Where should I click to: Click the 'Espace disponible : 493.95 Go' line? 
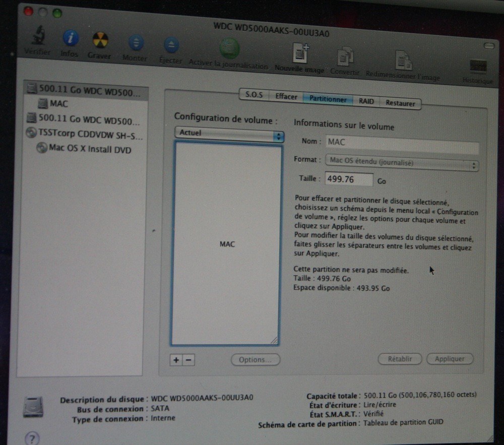(341, 288)
